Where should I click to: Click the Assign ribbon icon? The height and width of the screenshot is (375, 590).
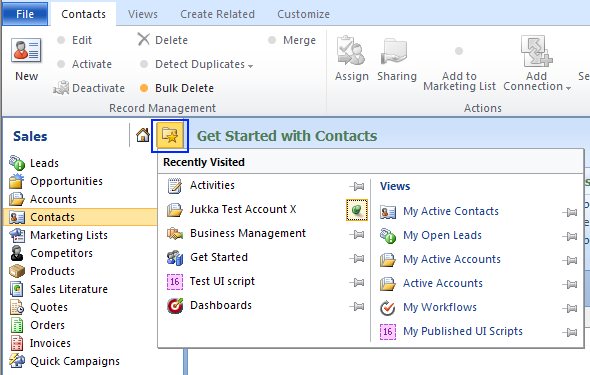[351, 51]
